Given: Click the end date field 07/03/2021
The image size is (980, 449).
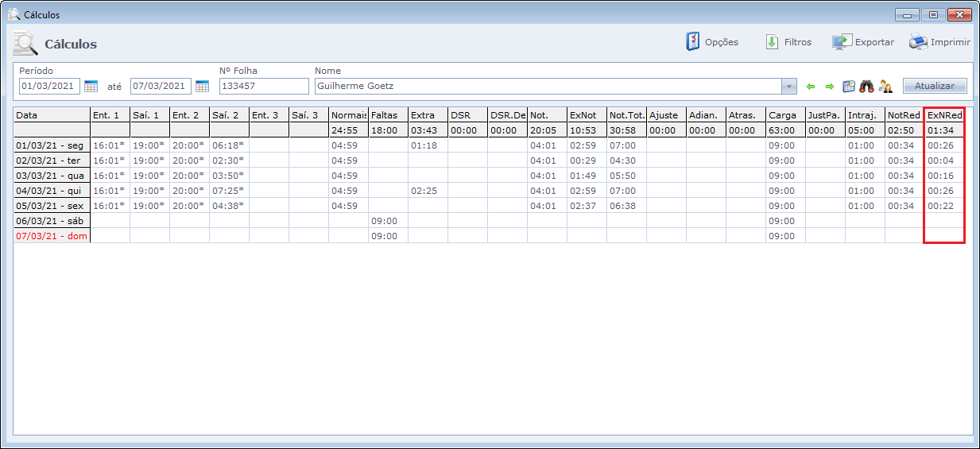Looking at the screenshot, I should point(161,86).
